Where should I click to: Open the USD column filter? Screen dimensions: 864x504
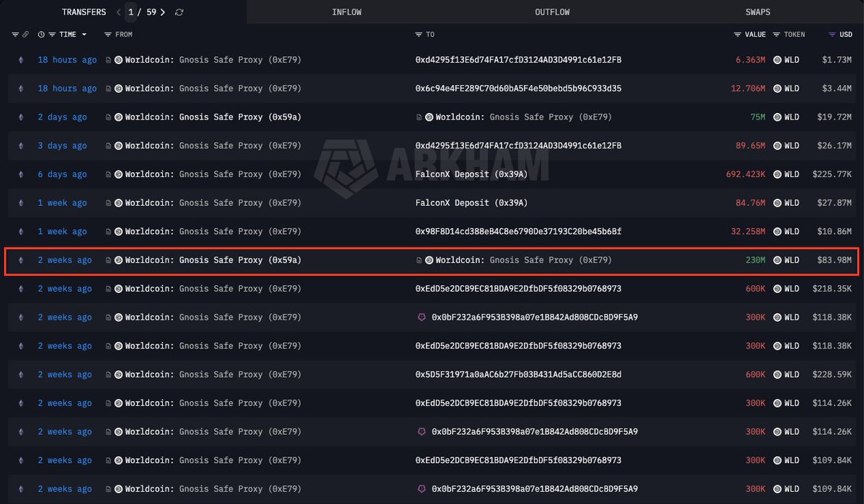832,34
